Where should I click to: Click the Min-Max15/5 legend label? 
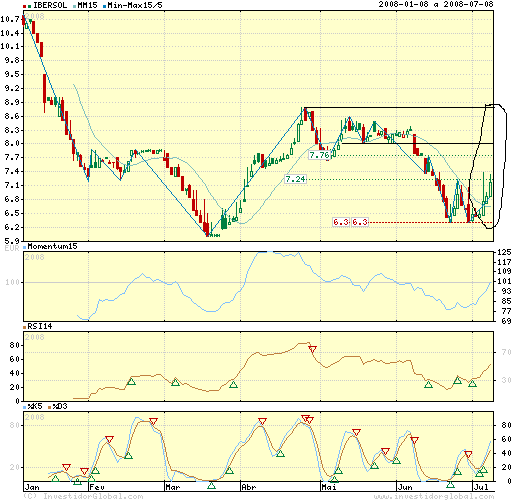click(x=135, y=5)
